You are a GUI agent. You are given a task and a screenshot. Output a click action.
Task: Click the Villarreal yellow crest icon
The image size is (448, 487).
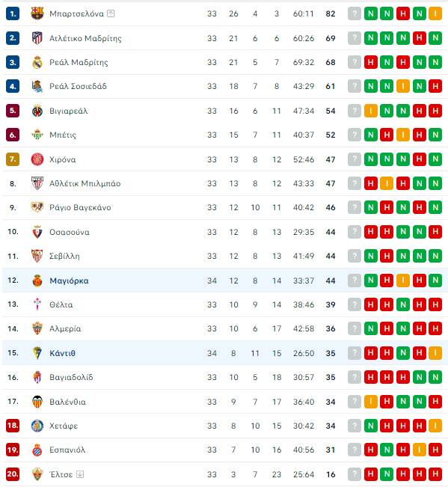coord(37,111)
